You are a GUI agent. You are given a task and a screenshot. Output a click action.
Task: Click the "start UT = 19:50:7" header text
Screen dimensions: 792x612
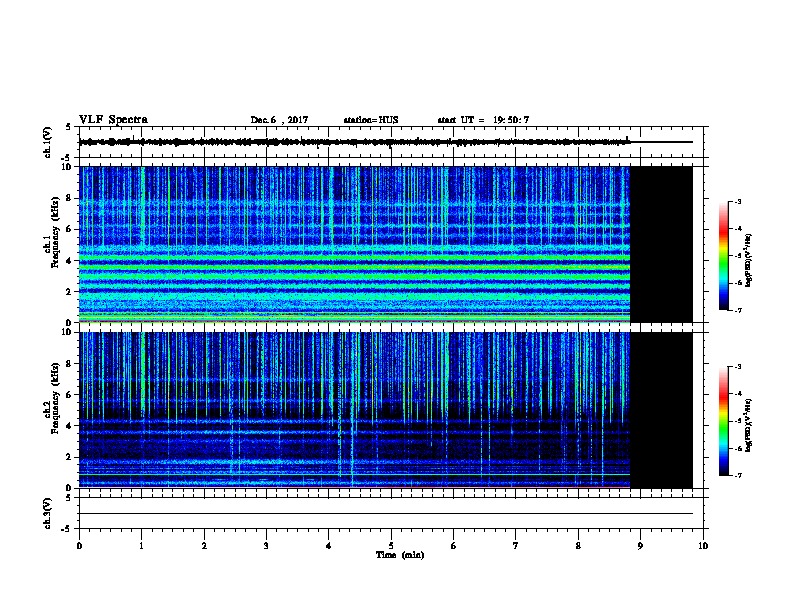pyautogui.click(x=483, y=120)
